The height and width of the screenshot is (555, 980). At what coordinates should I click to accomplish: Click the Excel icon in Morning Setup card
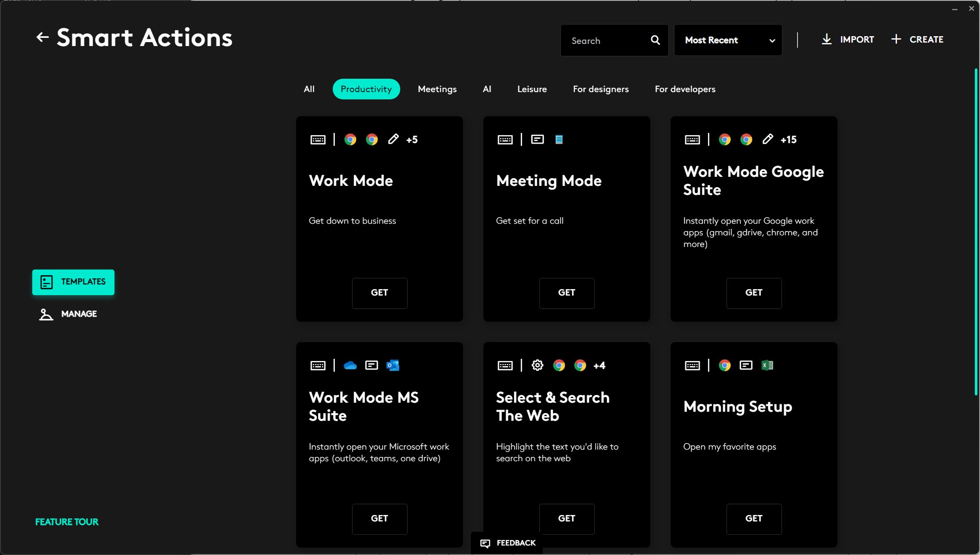[767, 365]
